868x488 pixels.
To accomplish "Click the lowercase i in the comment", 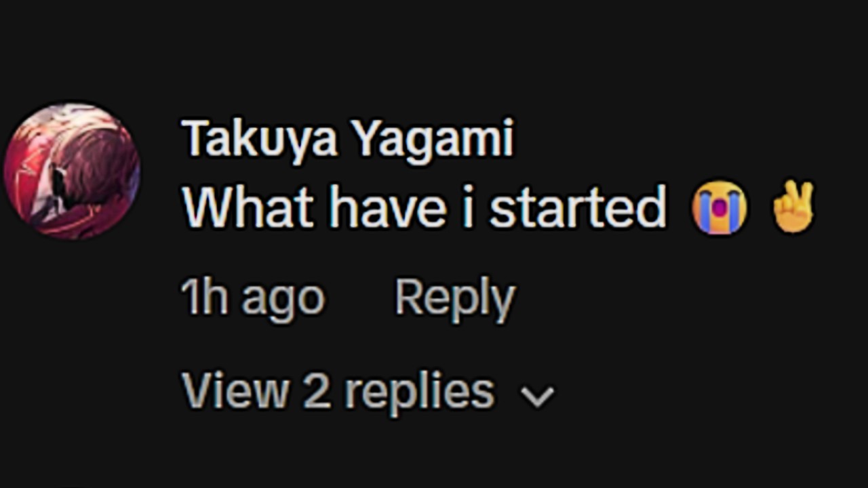I will pyautogui.click(x=467, y=207).
